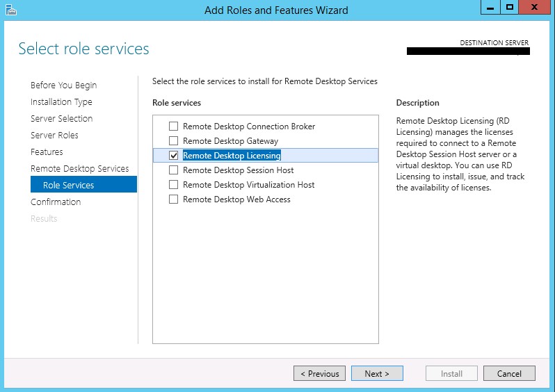Jump to Confirmation step
Image resolution: width=555 pixels, height=392 pixels.
pos(56,202)
